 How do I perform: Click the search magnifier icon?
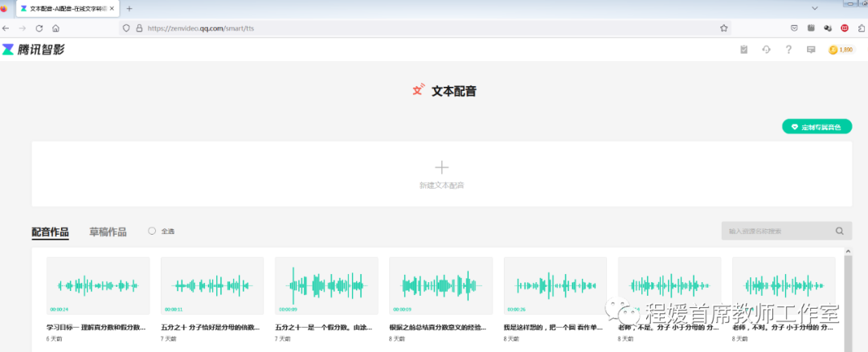(840, 231)
